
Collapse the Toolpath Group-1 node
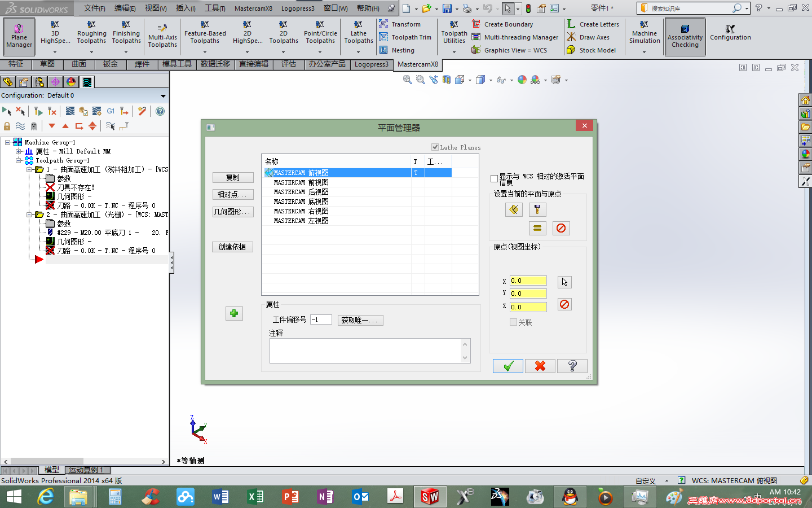[x=18, y=160]
